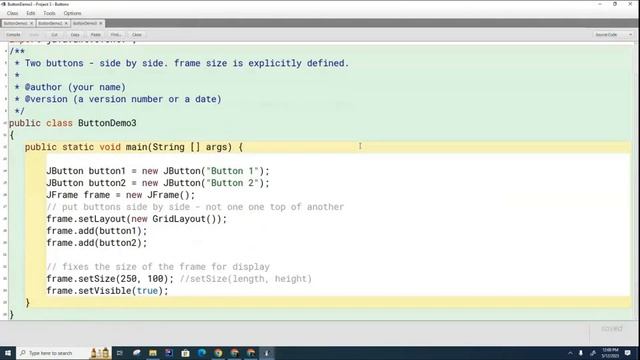Click the Paste toolbar button
This screenshot has height=360, width=640.
[x=96, y=35]
